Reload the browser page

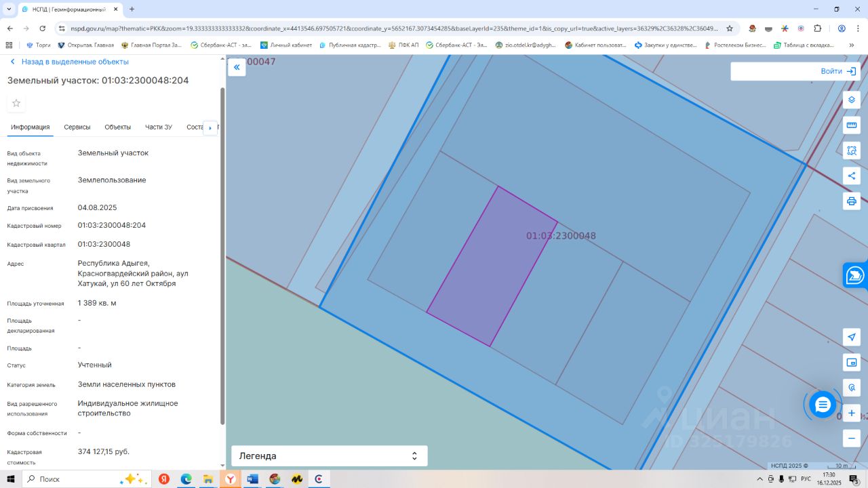[x=43, y=28]
